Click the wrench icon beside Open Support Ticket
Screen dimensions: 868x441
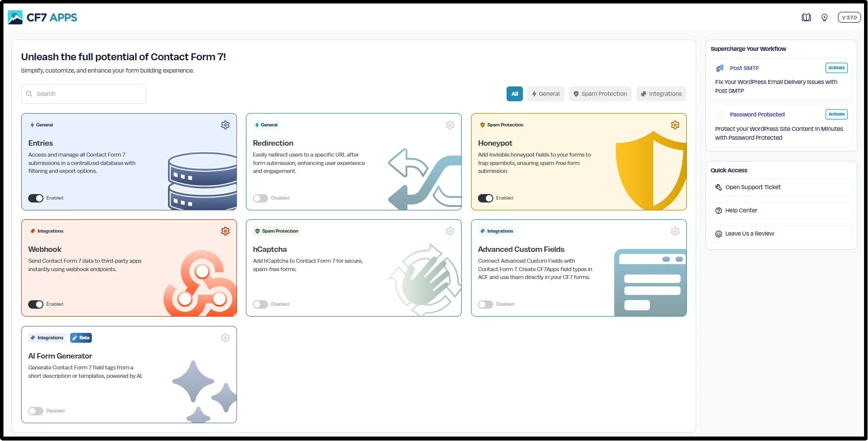[718, 187]
